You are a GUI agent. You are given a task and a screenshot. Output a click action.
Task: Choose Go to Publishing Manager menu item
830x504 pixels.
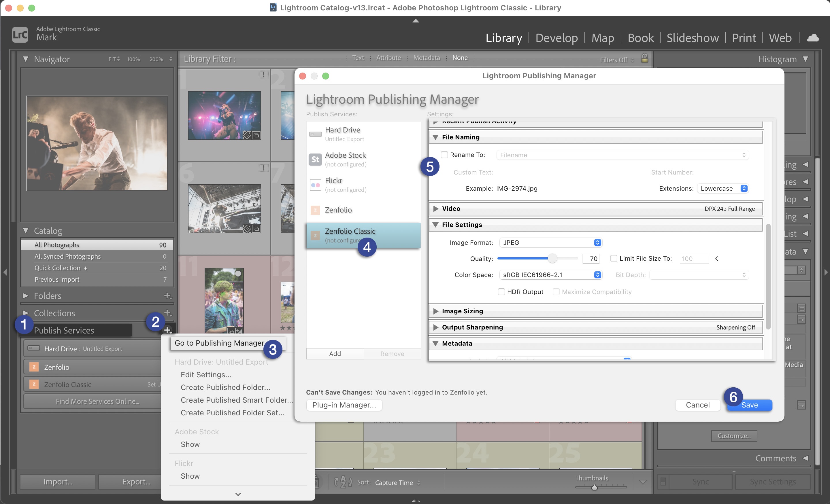pyautogui.click(x=219, y=343)
